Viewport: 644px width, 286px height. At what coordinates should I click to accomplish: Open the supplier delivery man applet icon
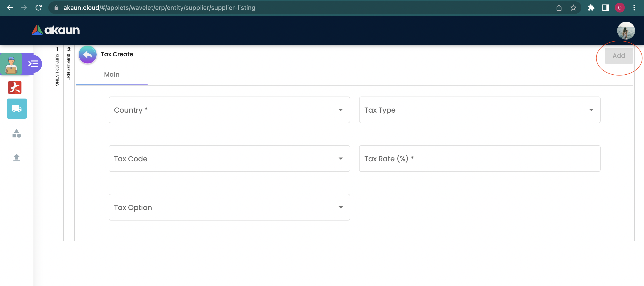point(11,64)
